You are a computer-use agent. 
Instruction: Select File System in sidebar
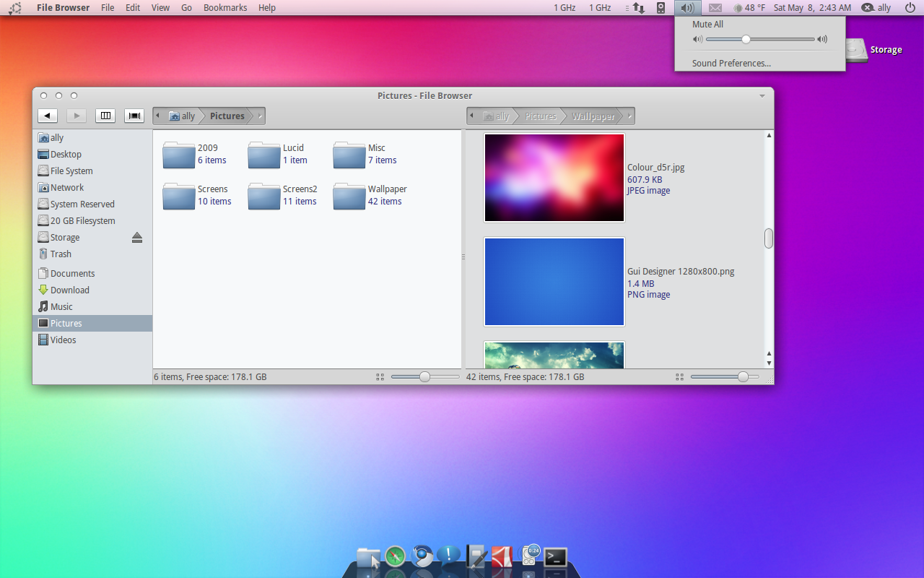click(x=92, y=171)
